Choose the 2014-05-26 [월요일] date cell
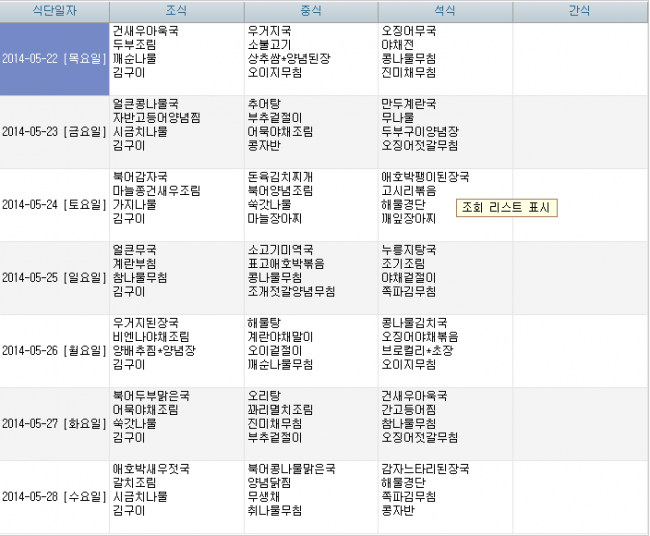Screen dimensions: 650x536 pos(54,351)
